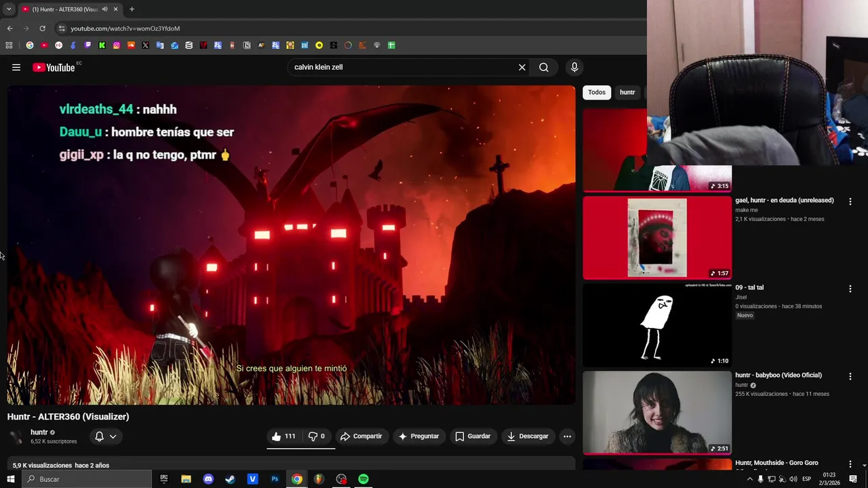The width and height of the screenshot is (868, 488).
Task: Open Spotify from the taskbar
Action: point(363,479)
